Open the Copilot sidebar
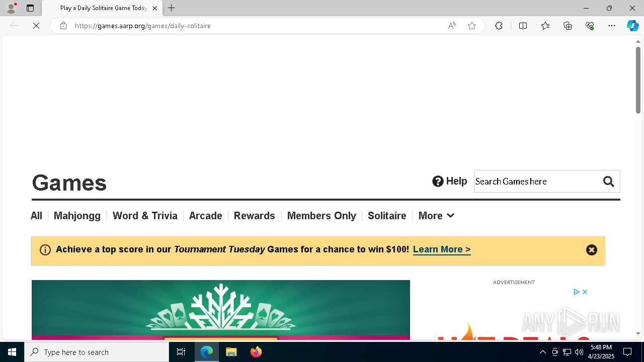The width and height of the screenshot is (644, 362). (x=632, y=26)
